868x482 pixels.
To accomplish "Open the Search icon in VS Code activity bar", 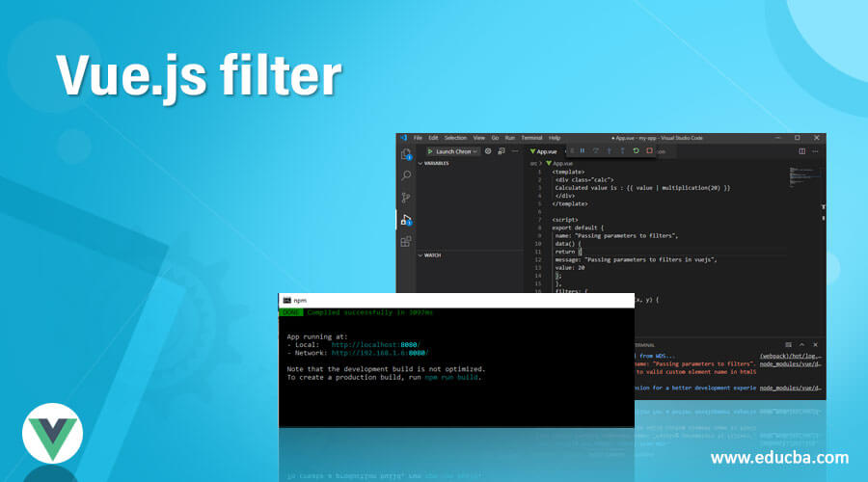I will tap(406, 175).
